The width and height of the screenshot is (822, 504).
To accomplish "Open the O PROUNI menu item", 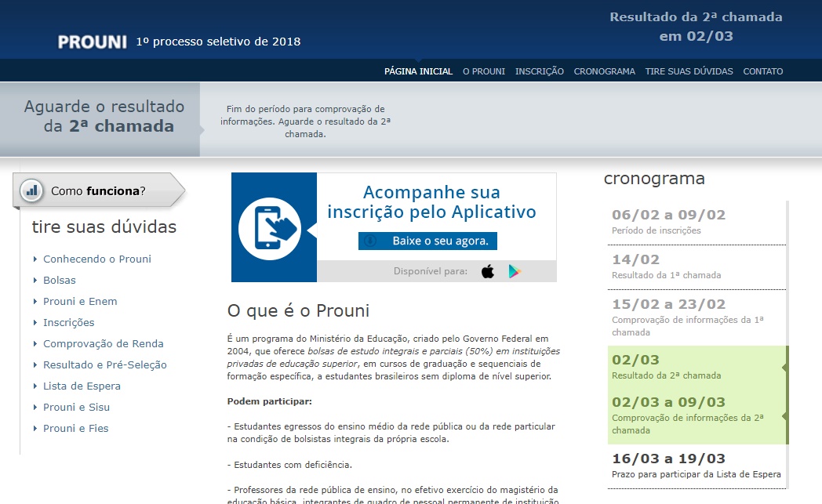I will [484, 71].
